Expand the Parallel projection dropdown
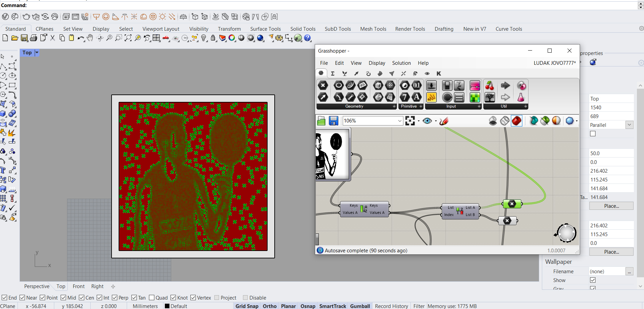Viewport: 644px width, 309px height. (x=629, y=125)
